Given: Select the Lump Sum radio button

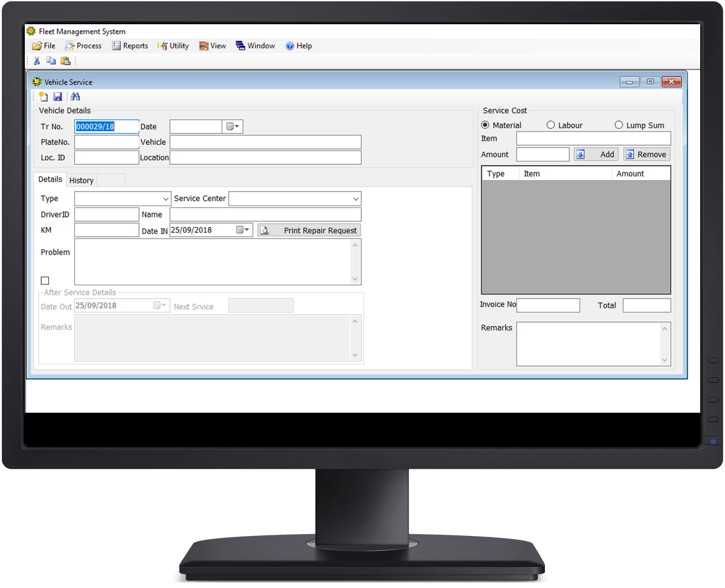Looking at the screenshot, I should (619, 125).
